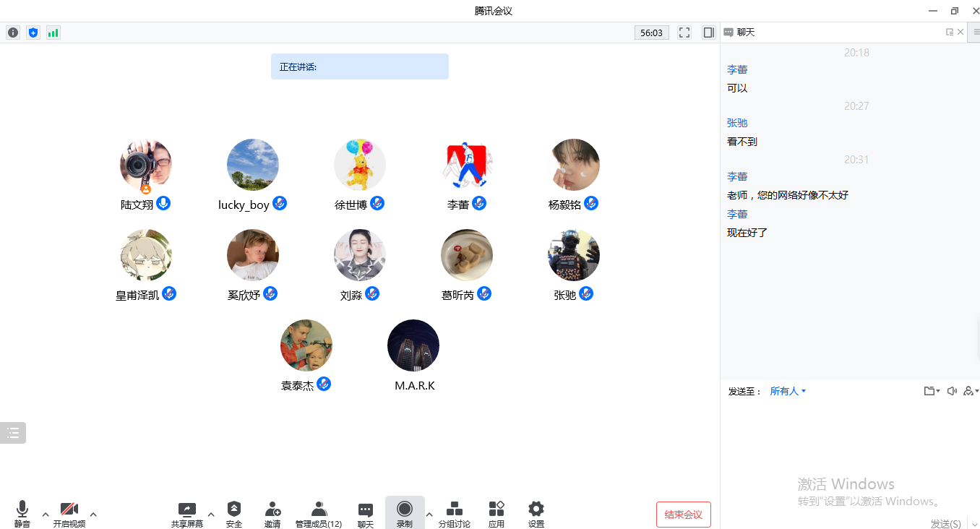This screenshot has width=980, height=529.
Task: Click the blue security shield icon
Action: pos(33,33)
